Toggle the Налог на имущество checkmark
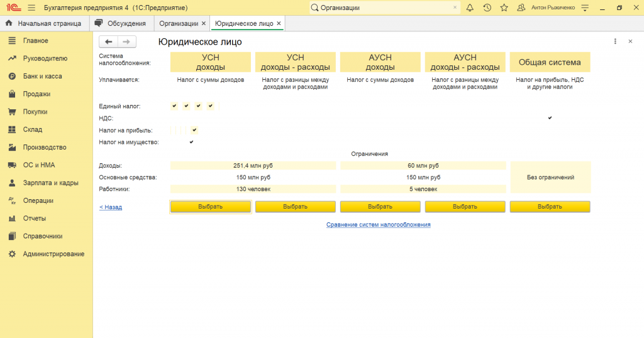644x338 pixels. [191, 142]
